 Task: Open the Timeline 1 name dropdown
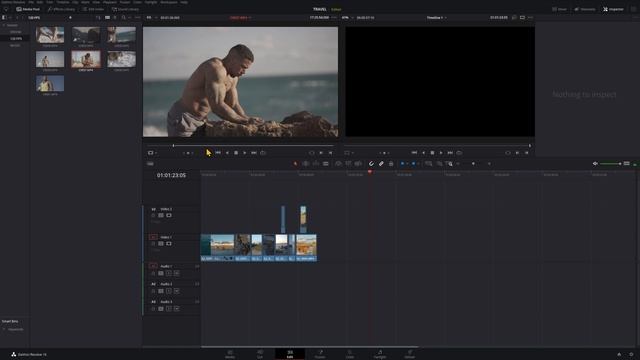click(x=436, y=18)
